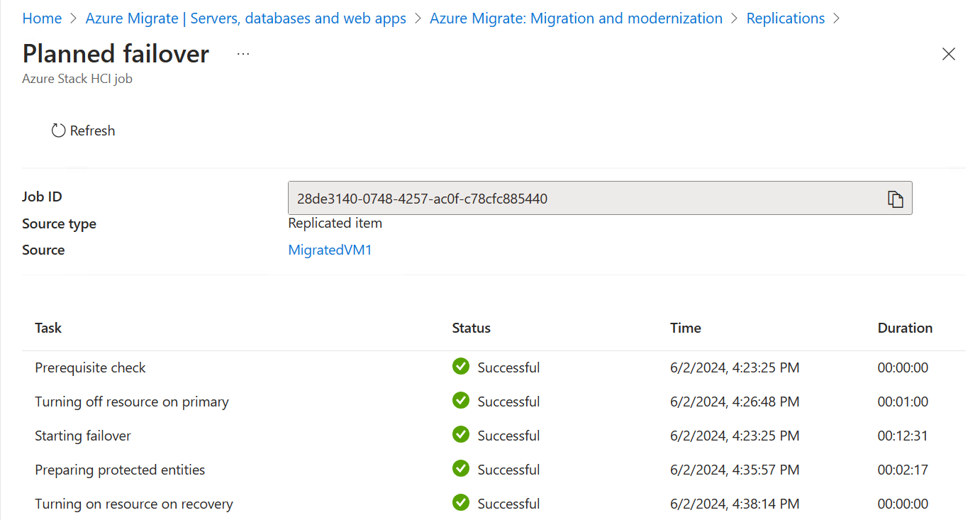Open Azure Migrate | Servers, databases and web apps

click(x=245, y=18)
